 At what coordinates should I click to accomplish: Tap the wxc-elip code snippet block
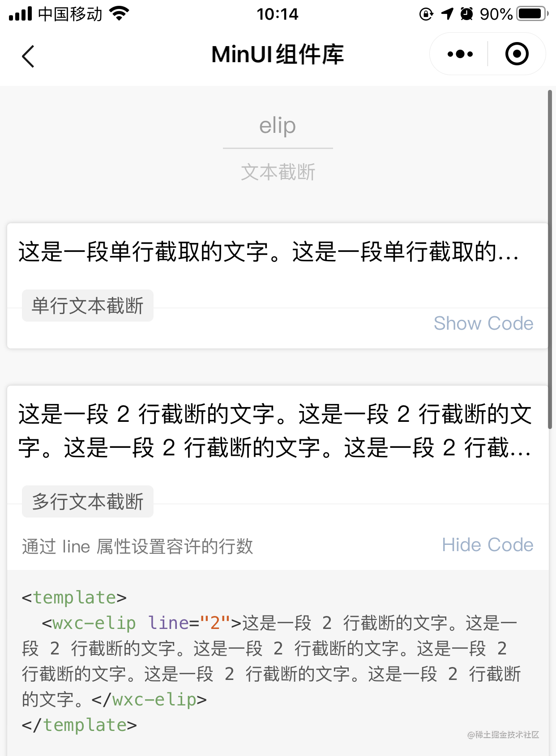[x=278, y=661]
